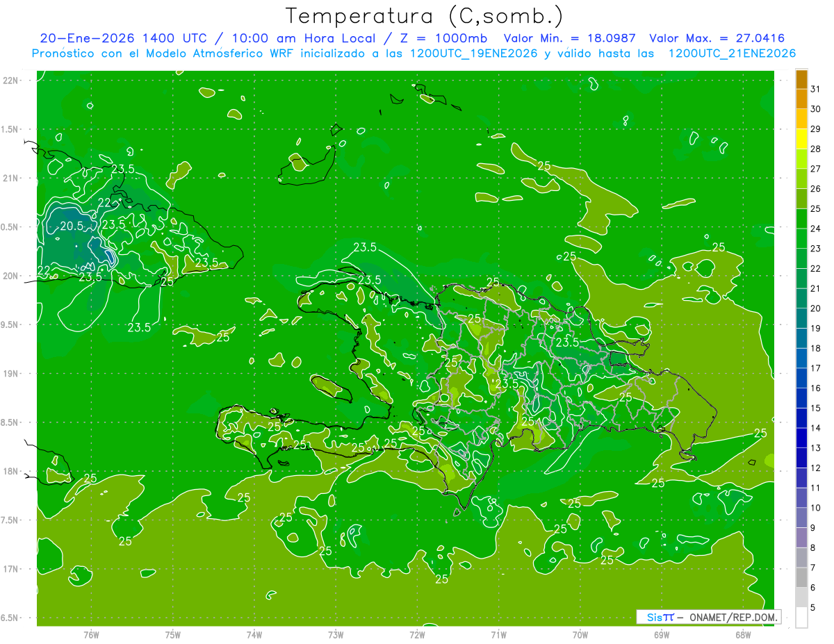Screen dimensions: 834x644
Task: Click the "20.5" contour label over Cuba
Action: (72, 226)
